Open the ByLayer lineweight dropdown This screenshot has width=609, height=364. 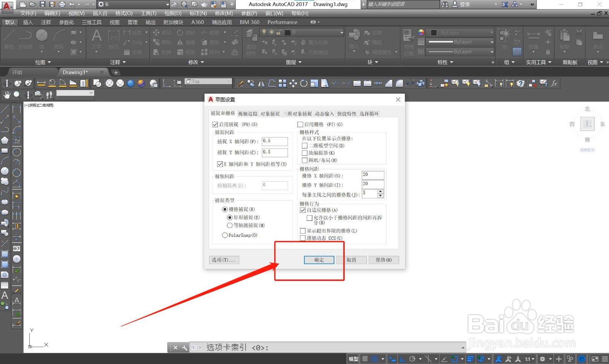tap(460, 42)
